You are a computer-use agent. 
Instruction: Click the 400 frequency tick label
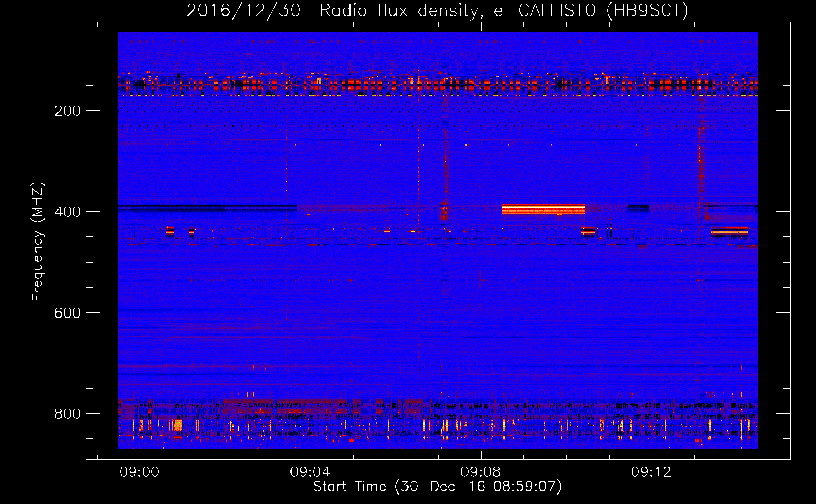coord(68,212)
